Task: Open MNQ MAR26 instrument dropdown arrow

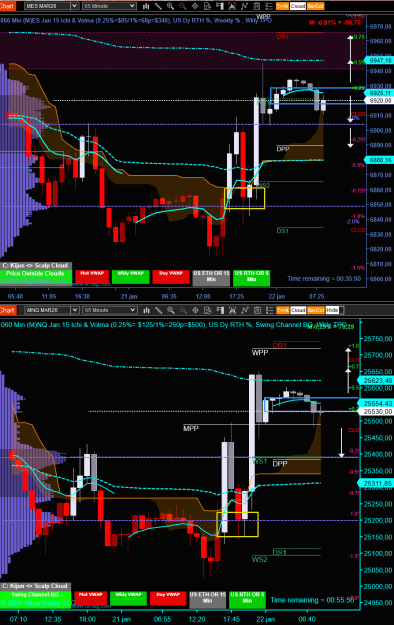Action: 75,310
